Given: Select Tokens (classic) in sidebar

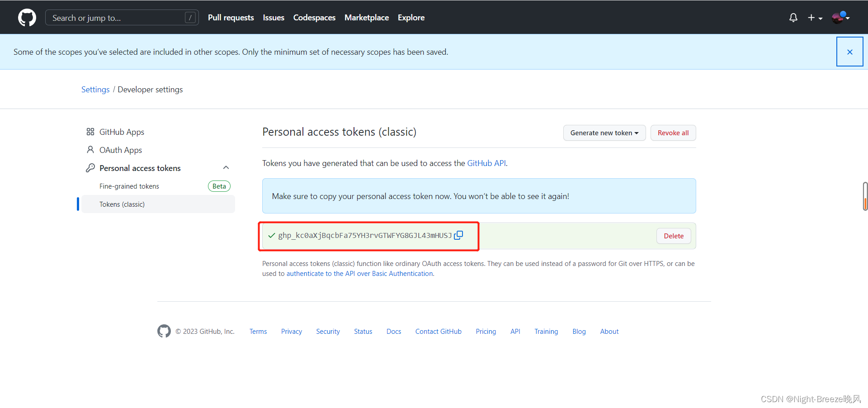Looking at the screenshot, I should point(158,204).
